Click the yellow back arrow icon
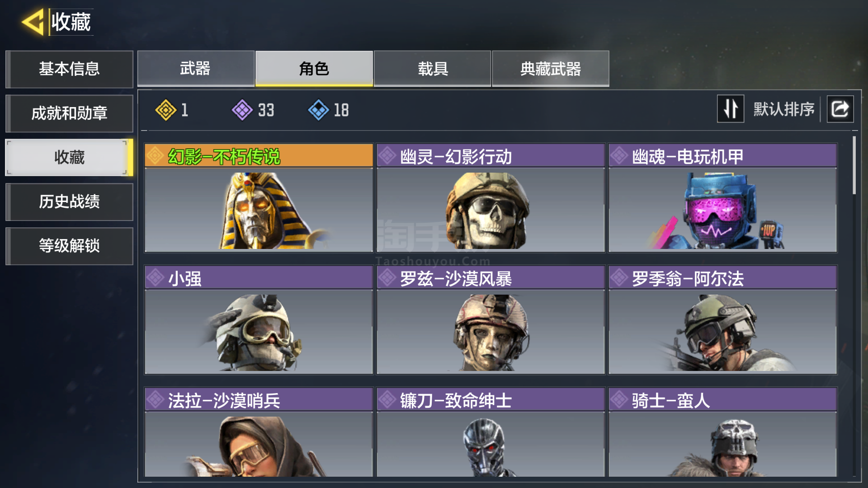Image resolution: width=868 pixels, height=488 pixels. pos(33,22)
